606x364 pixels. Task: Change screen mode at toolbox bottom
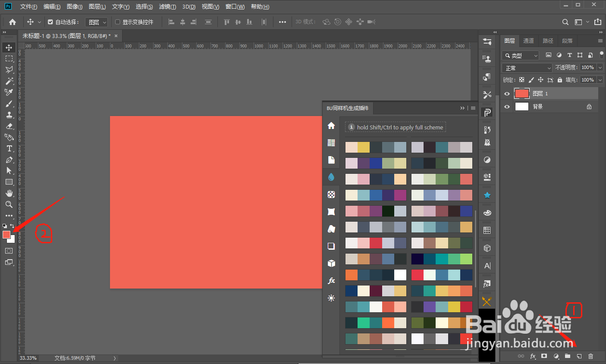9,262
